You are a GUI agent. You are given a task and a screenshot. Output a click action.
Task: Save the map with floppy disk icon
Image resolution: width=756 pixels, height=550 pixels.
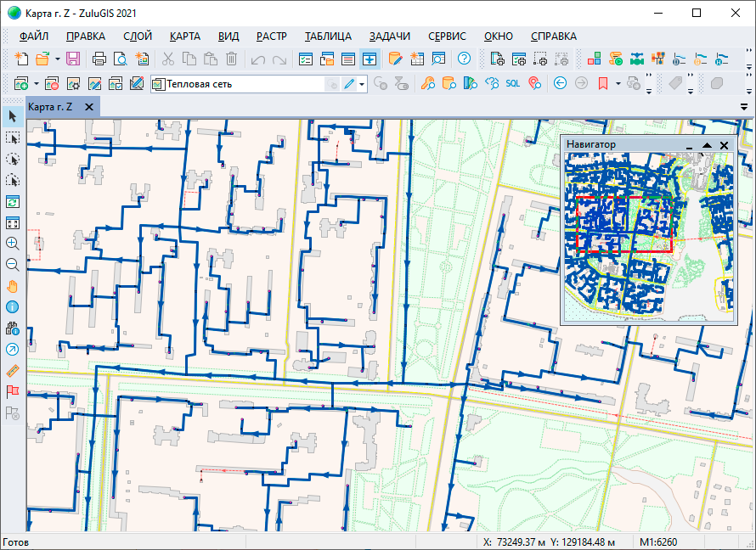pos(73,59)
